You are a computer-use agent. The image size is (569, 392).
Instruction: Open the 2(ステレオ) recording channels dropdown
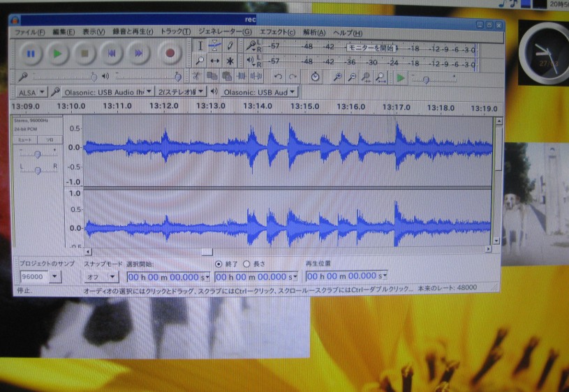(181, 92)
